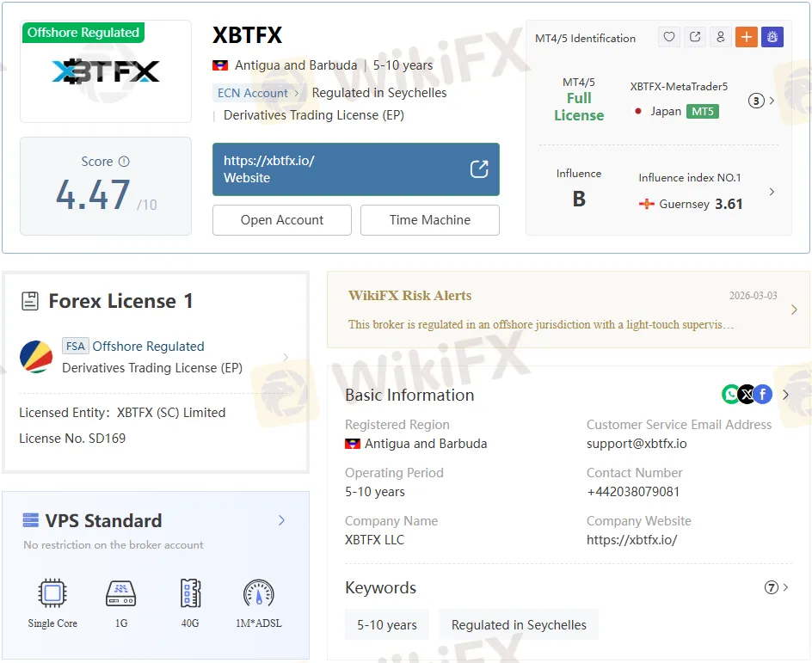Click the Regulated in Seychelles keyword tag
Viewport: 812px width, 663px height.
[519, 624]
